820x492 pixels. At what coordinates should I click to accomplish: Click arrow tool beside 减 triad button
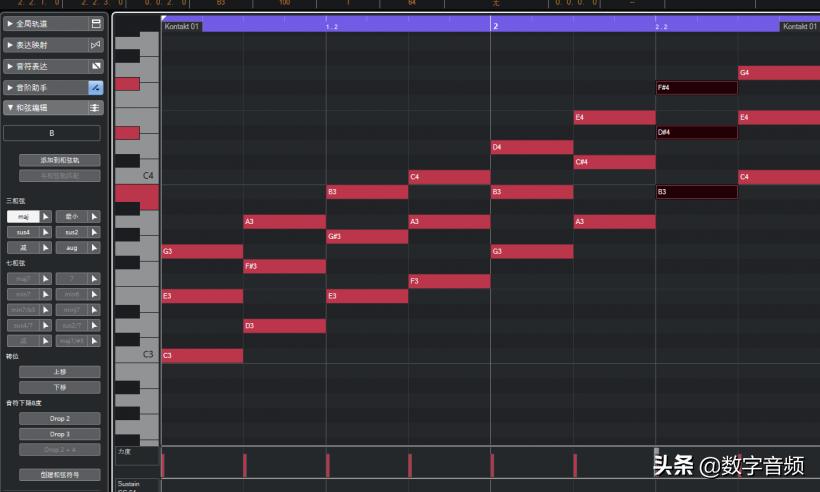45,248
